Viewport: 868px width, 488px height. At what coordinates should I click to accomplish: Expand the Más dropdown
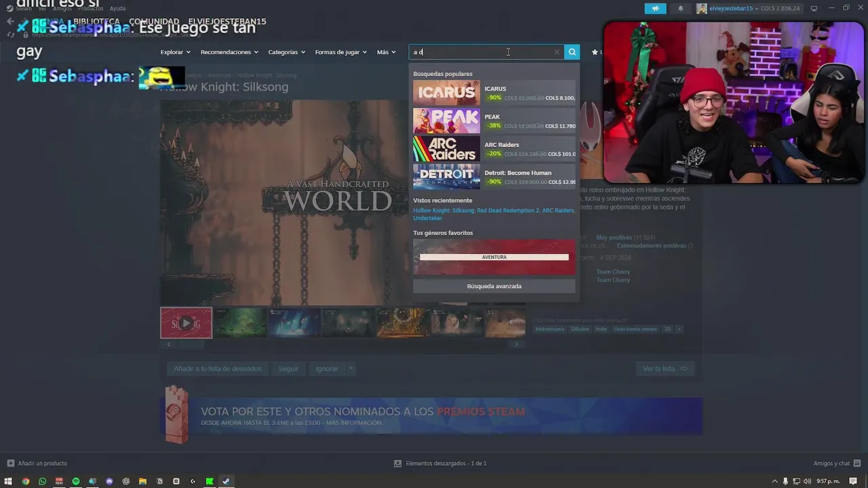(386, 52)
